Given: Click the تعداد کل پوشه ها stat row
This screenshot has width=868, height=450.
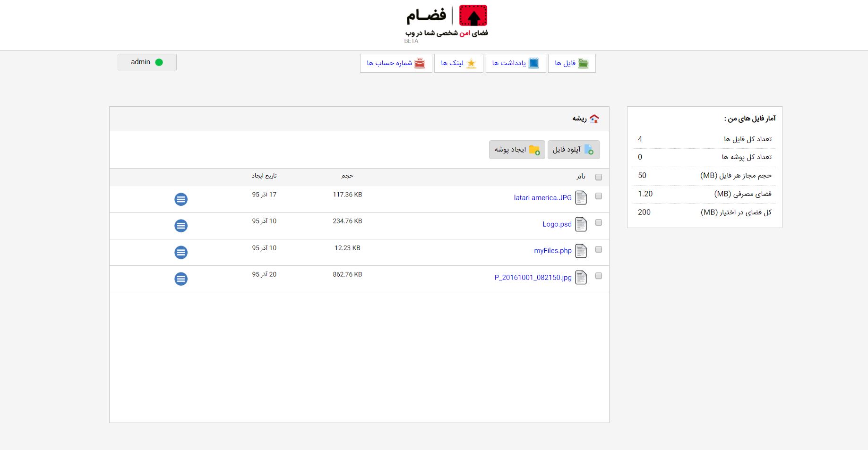Looking at the screenshot, I should pyautogui.click(x=705, y=157).
